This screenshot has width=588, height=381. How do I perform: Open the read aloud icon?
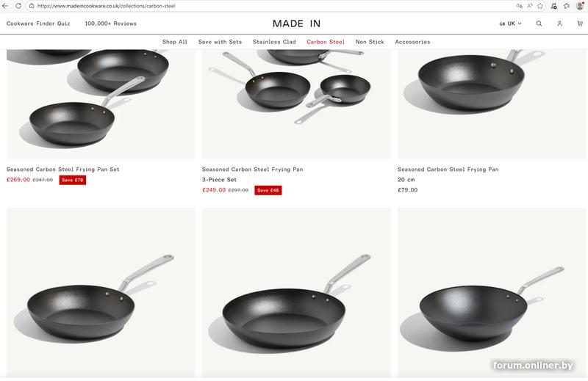pyautogui.click(x=530, y=5)
